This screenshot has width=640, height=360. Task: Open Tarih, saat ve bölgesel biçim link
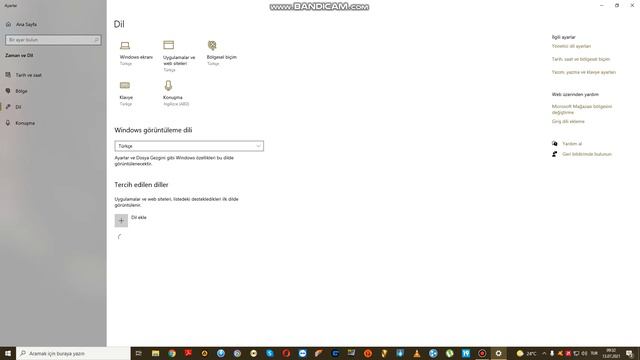580,59
